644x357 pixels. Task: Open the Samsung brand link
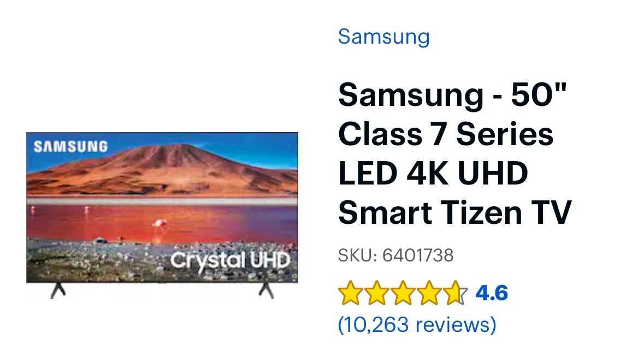point(384,36)
